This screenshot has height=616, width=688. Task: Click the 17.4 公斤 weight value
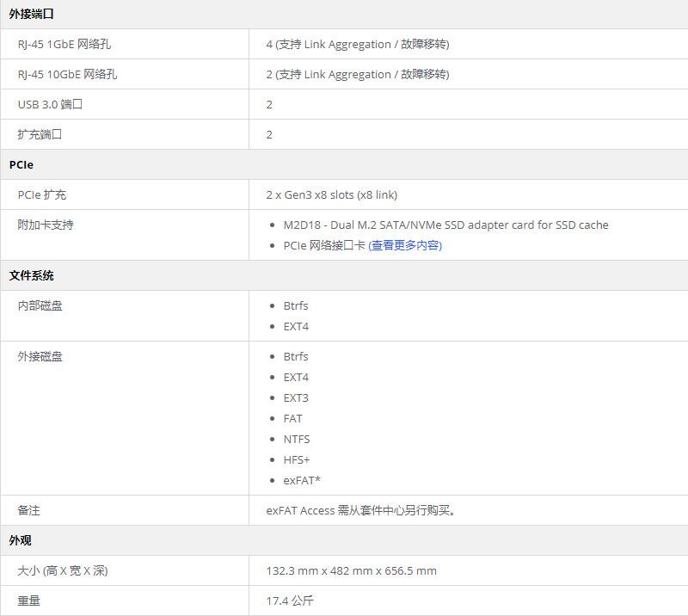click(290, 601)
